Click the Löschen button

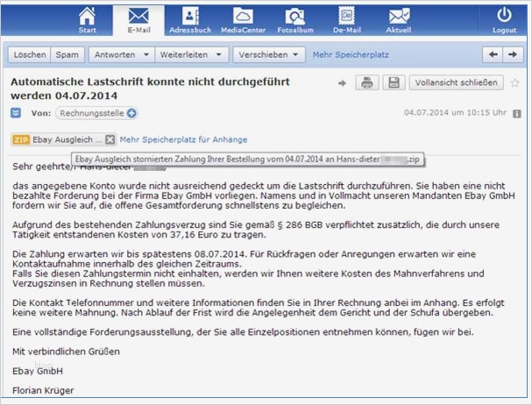coord(30,54)
